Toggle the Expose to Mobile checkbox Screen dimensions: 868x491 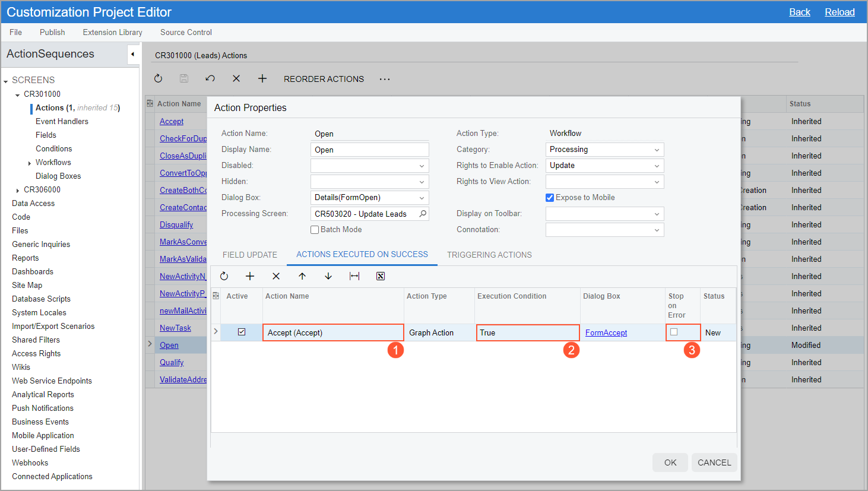[x=550, y=198]
